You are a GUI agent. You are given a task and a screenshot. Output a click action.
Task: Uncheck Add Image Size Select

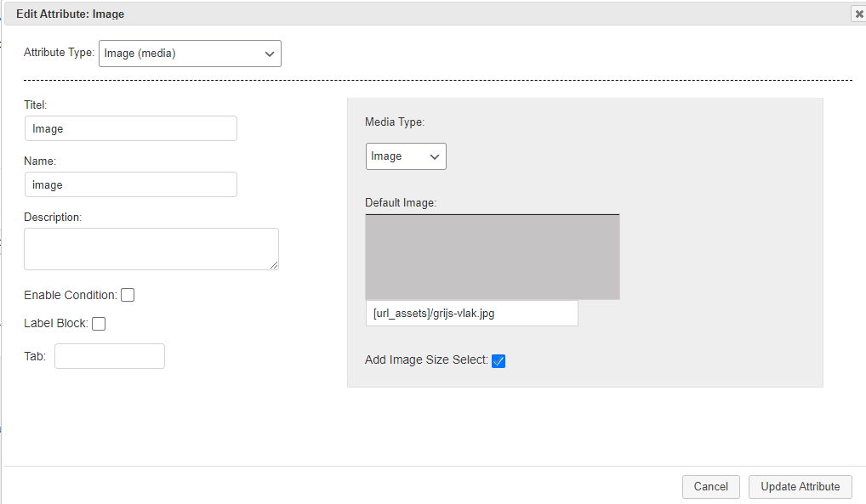[499, 360]
